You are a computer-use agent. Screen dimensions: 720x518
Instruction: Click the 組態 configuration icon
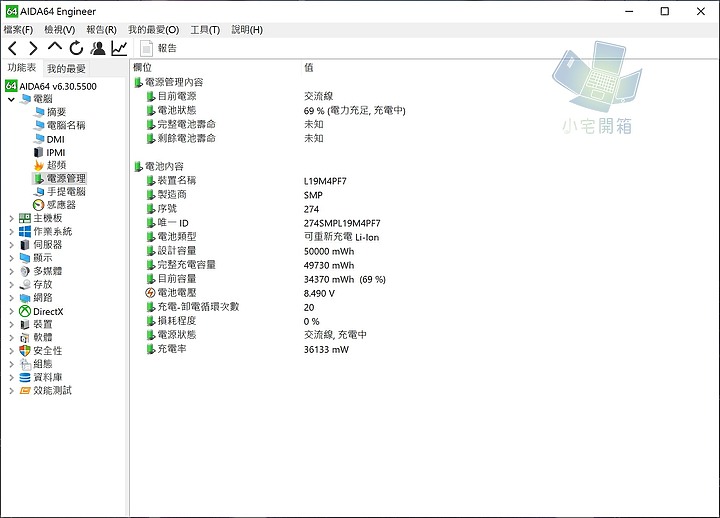tap(25, 364)
